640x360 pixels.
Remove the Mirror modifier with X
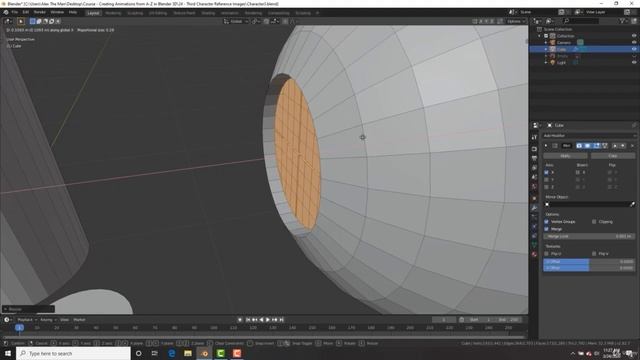click(633, 146)
